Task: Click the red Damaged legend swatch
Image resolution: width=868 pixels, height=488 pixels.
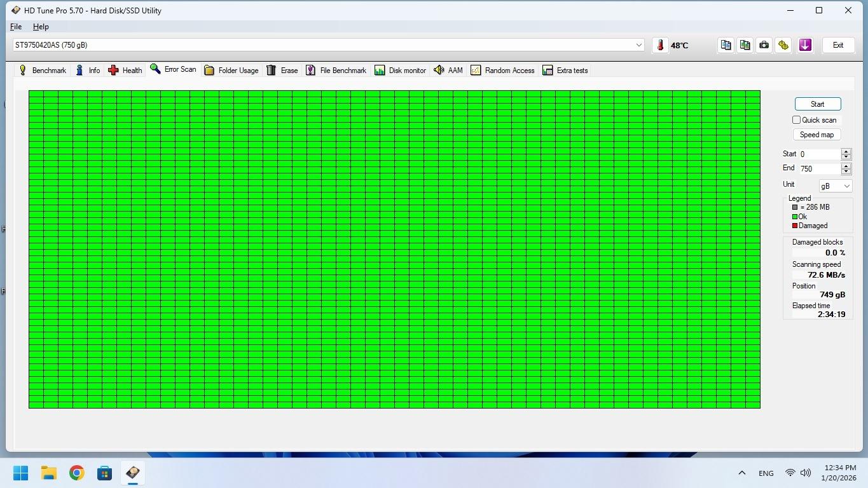Action: tap(795, 226)
